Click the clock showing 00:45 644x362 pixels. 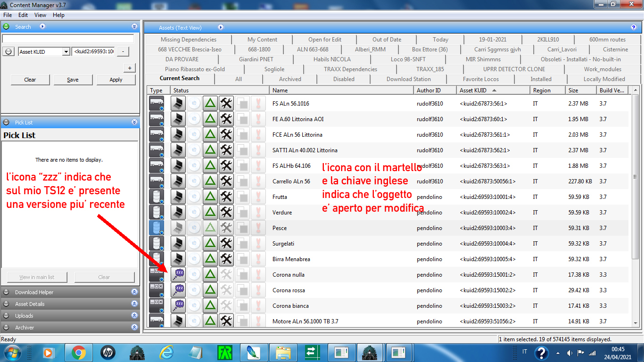tap(618, 349)
